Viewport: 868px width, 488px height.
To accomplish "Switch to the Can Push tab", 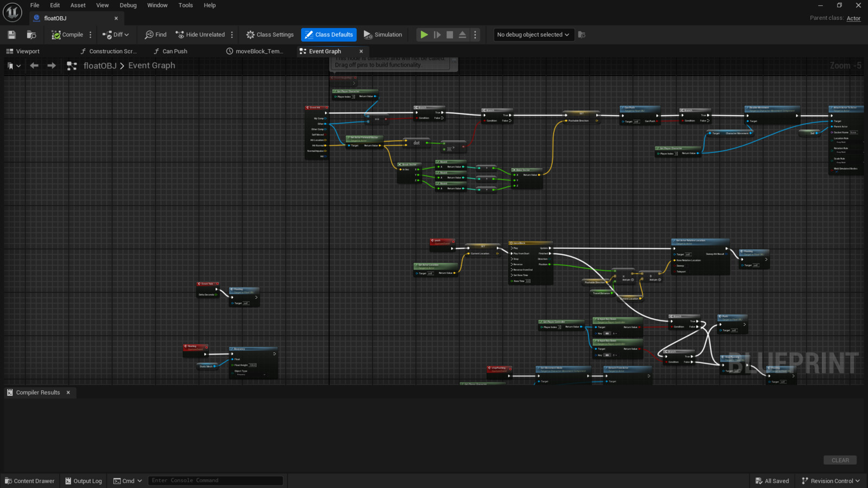I will point(170,52).
